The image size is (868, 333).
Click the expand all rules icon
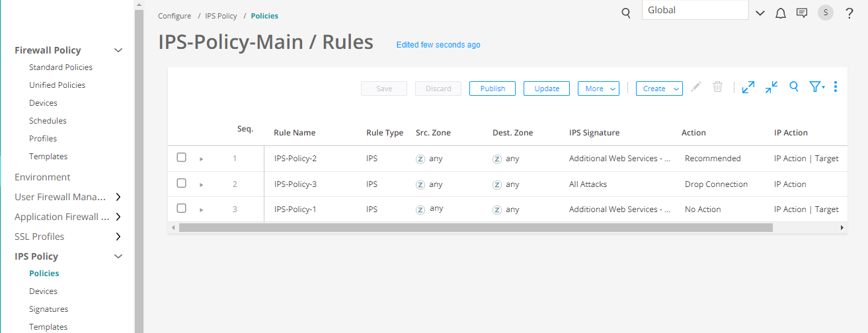[x=748, y=87]
